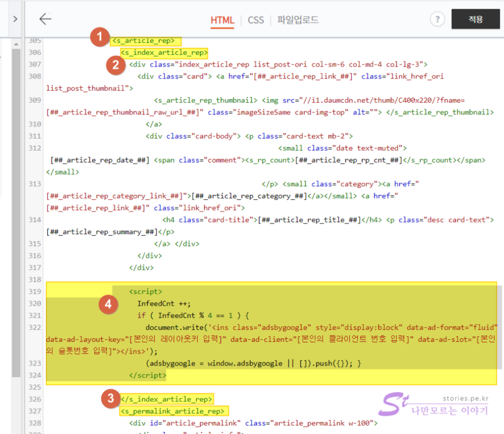Switch to the HTML tab

pyautogui.click(x=222, y=20)
